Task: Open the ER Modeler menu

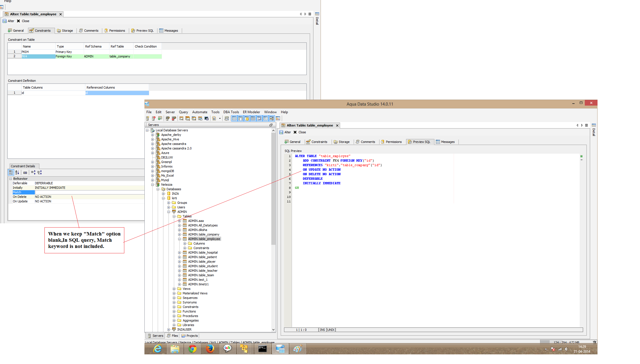Action: point(251,112)
